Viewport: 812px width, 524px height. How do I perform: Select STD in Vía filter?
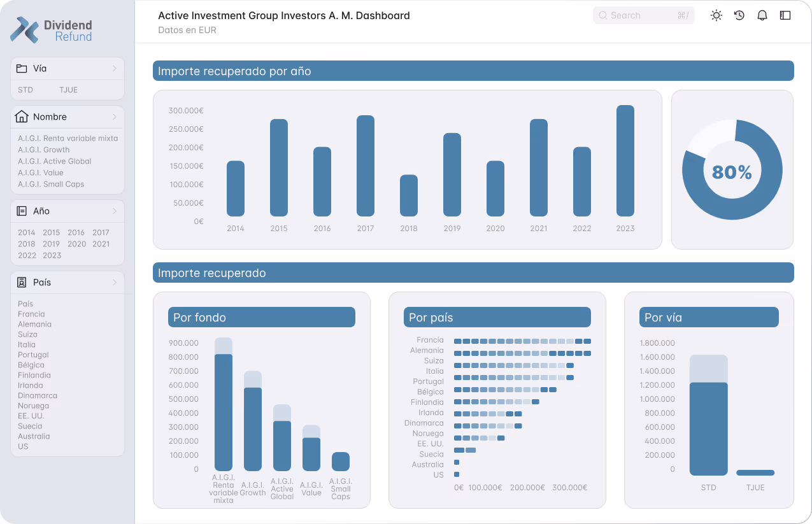pyautogui.click(x=25, y=90)
